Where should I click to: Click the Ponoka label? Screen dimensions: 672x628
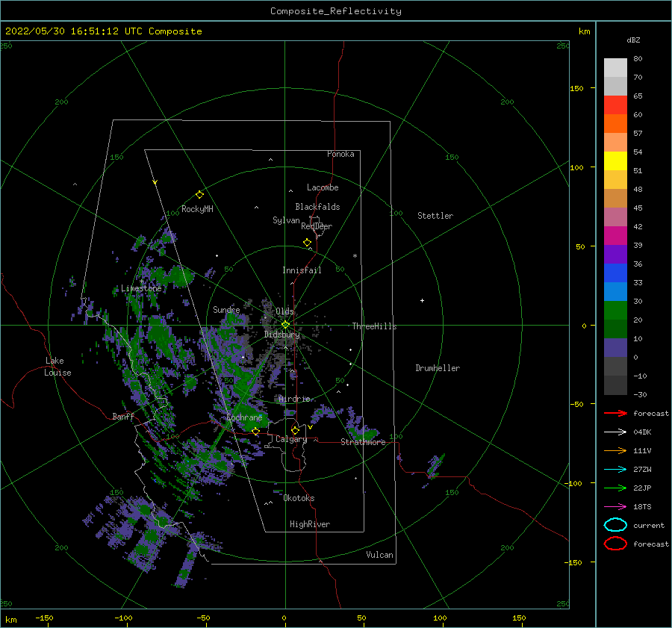click(x=340, y=154)
